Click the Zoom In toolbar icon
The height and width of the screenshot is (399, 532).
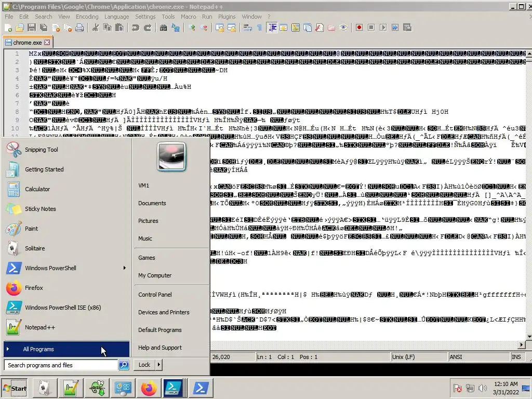coord(192,28)
